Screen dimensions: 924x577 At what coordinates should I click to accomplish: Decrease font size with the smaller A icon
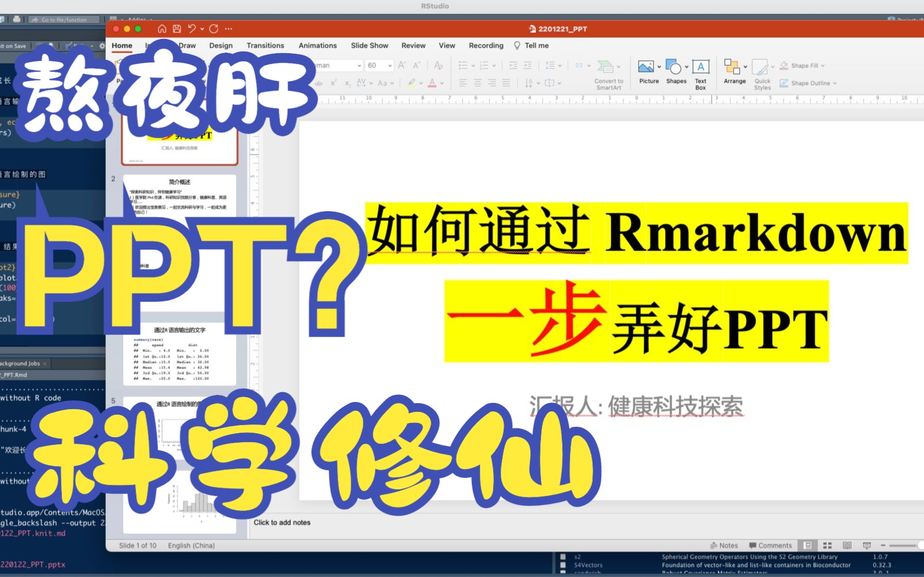[416, 65]
